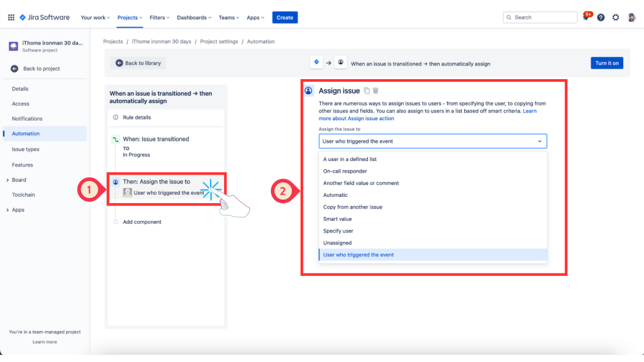Screen dimensions: 644x362
Task: Click the Issue transitioned trigger icon
Action: click(116, 140)
